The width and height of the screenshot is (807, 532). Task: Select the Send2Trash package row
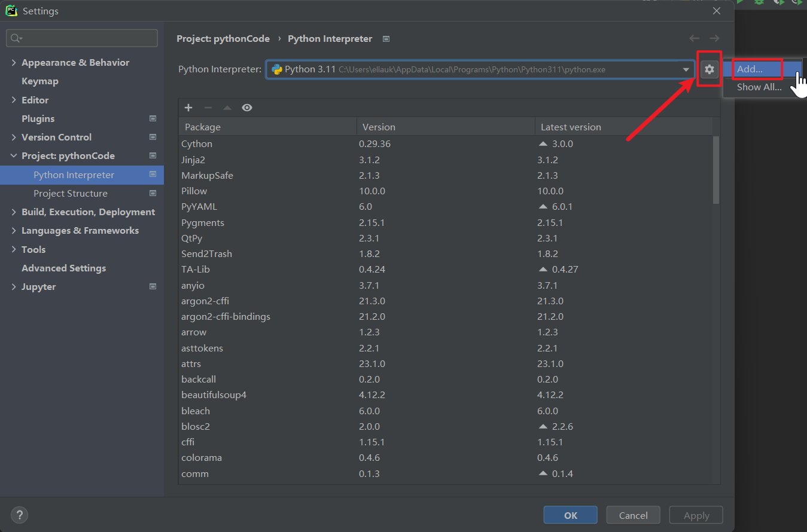coord(446,253)
